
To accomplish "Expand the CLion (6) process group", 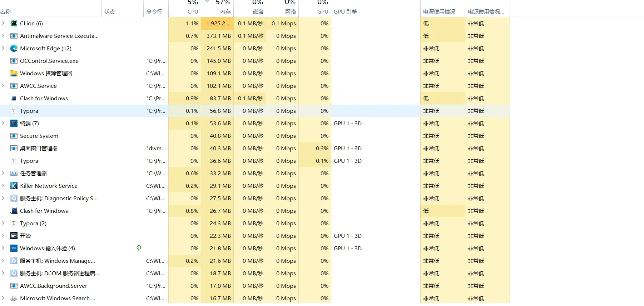I will pyautogui.click(x=3, y=24).
